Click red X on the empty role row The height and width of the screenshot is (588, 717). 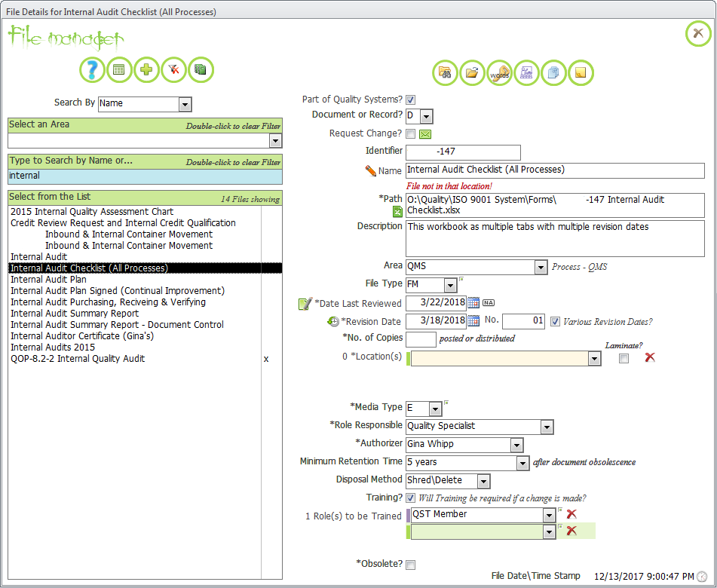coord(571,531)
